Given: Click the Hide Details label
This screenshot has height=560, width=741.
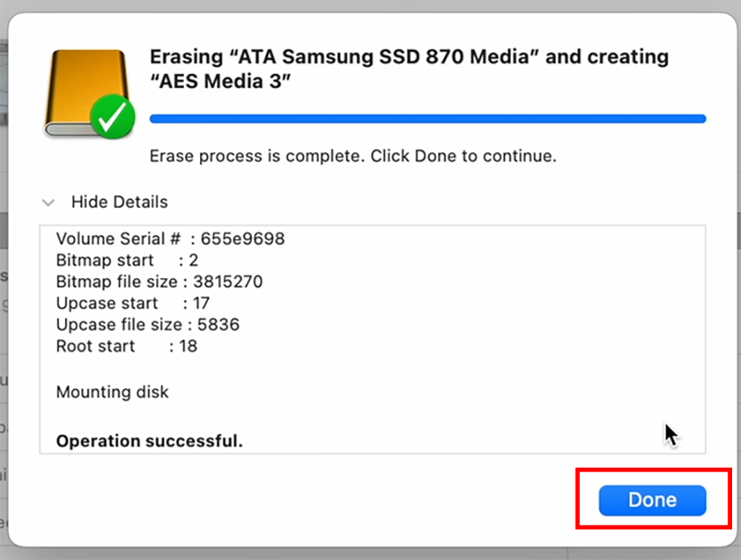Looking at the screenshot, I should point(120,202).
